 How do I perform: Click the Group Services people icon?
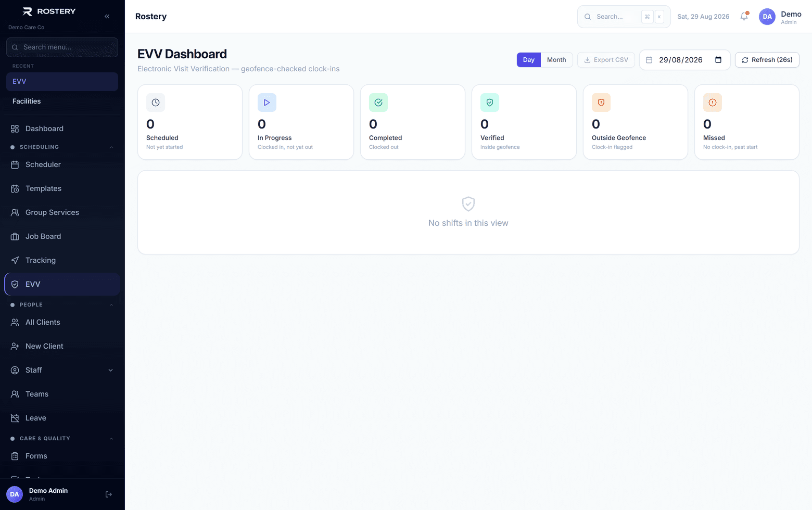(x=15, y=212)
